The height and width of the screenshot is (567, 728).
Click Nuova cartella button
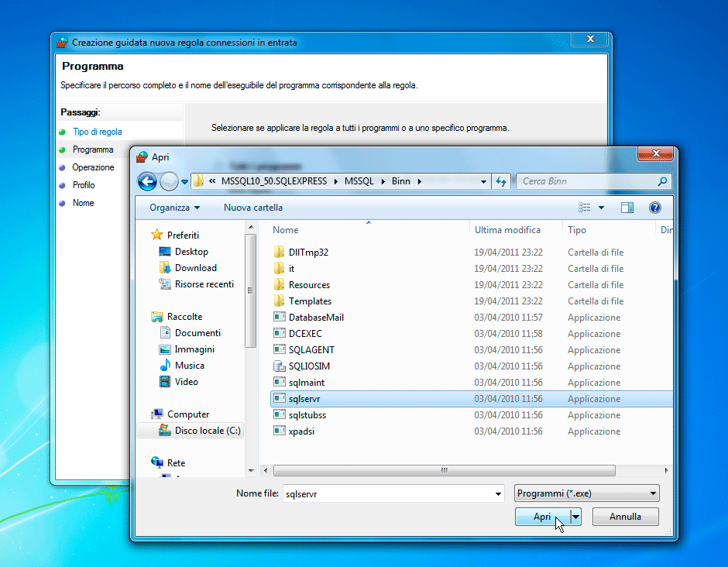[253, 208]
